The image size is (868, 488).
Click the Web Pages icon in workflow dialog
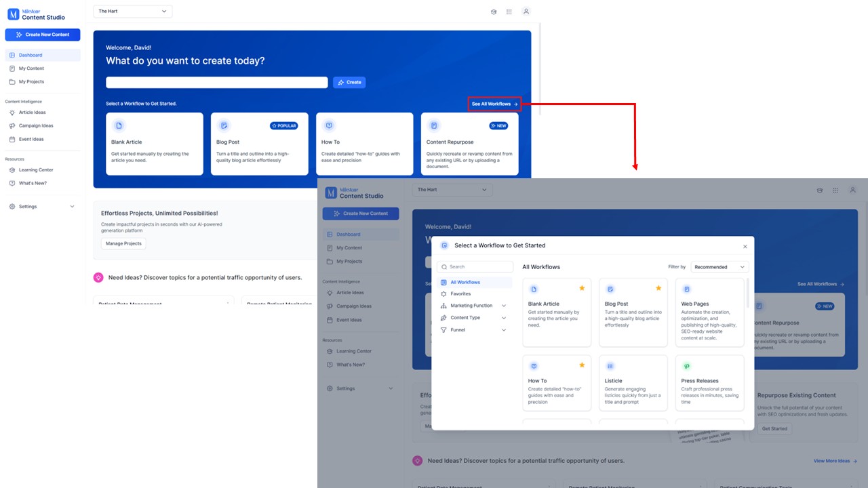coord(686,289)
